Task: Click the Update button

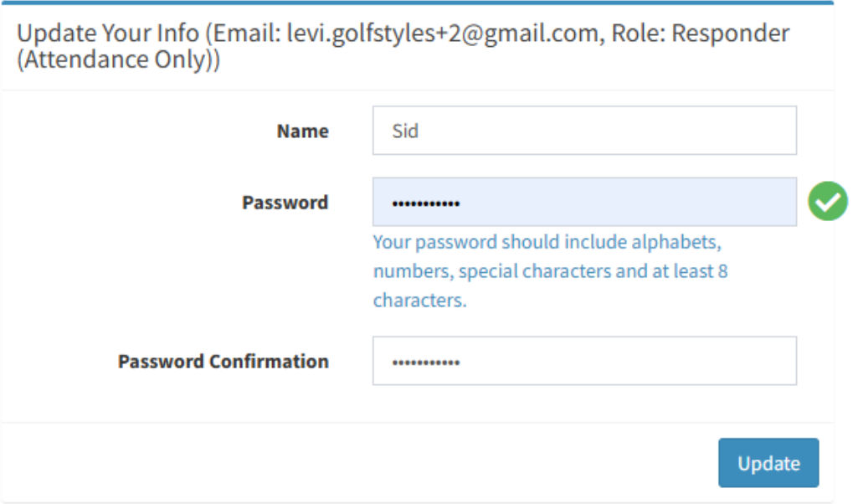Action: (x=768, y=463)
